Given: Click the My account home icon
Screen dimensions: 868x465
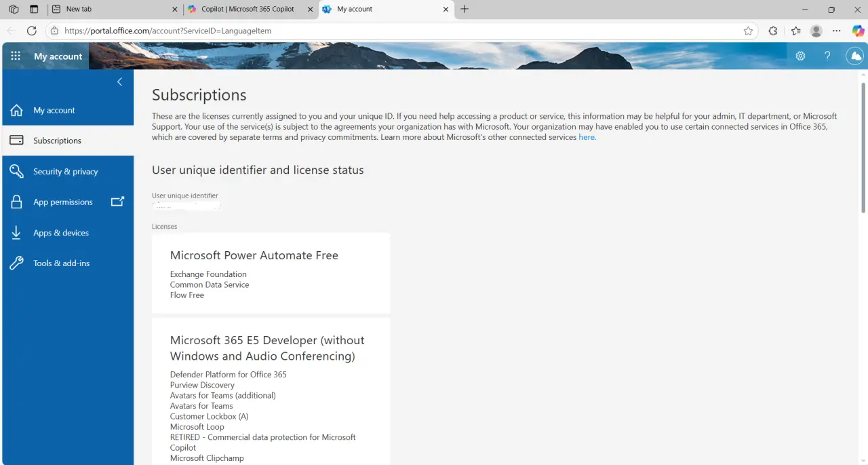Looking at the screenshot, I should [17, 110].
